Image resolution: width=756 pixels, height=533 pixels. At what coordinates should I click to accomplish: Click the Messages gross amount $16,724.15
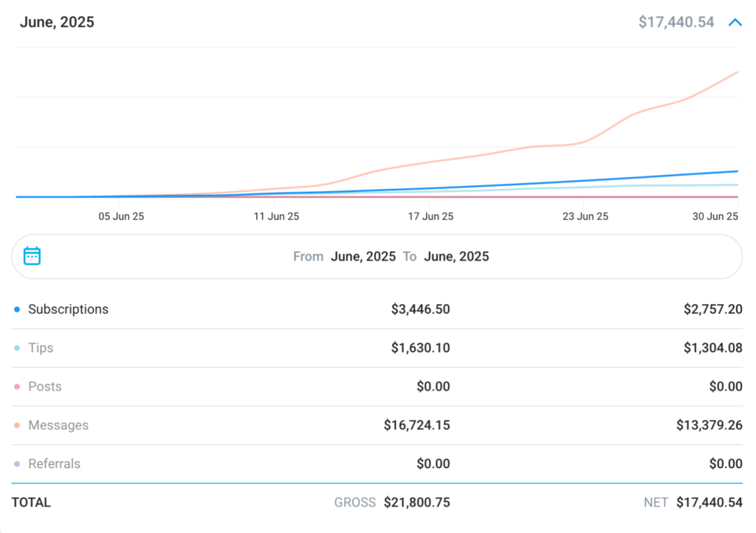416,425
